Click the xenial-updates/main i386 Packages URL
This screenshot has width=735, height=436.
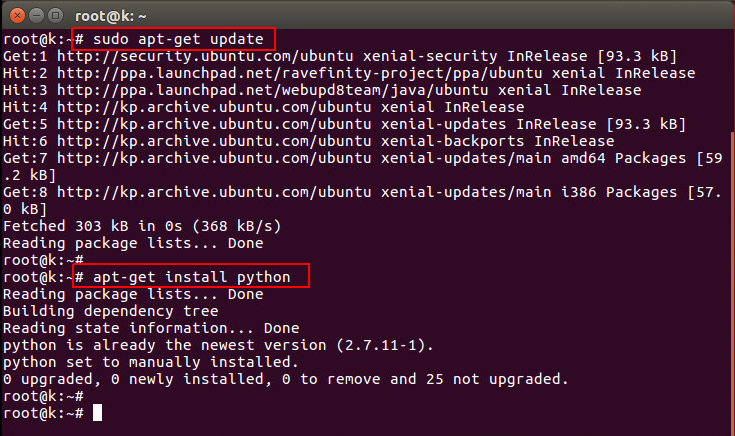click(214, 192)
